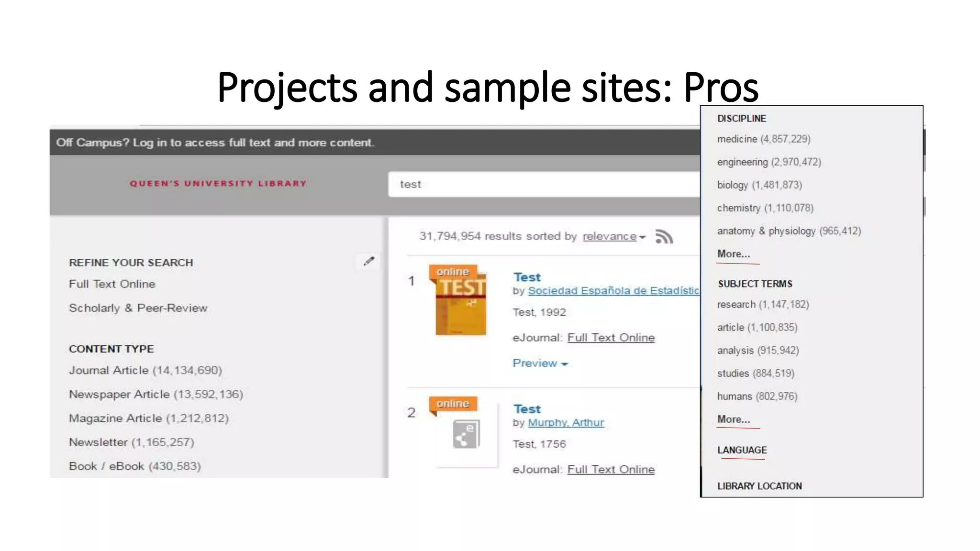Select Book / eBook content type
The width and height of the screenshot is (980, 551).
point(135,466)
